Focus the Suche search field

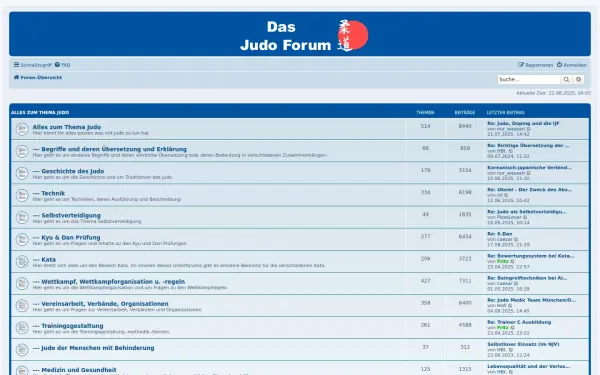529,80
